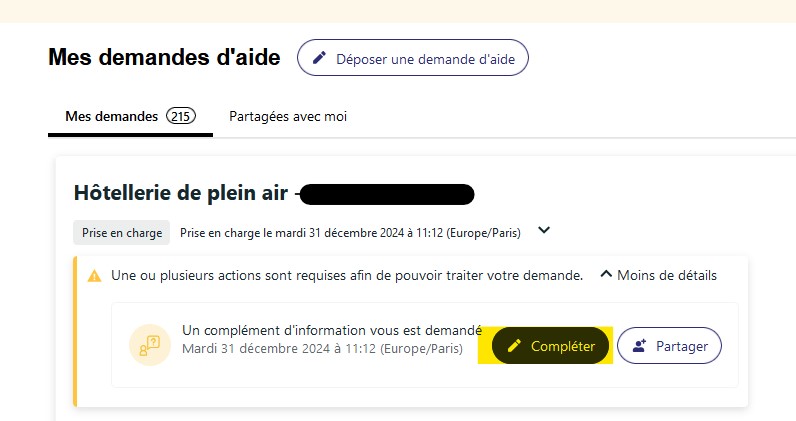Switch to Partagées avec moi tab
The height and width of the screenshot is (421, 796).
pyautogui.click(x=288, y=117)
